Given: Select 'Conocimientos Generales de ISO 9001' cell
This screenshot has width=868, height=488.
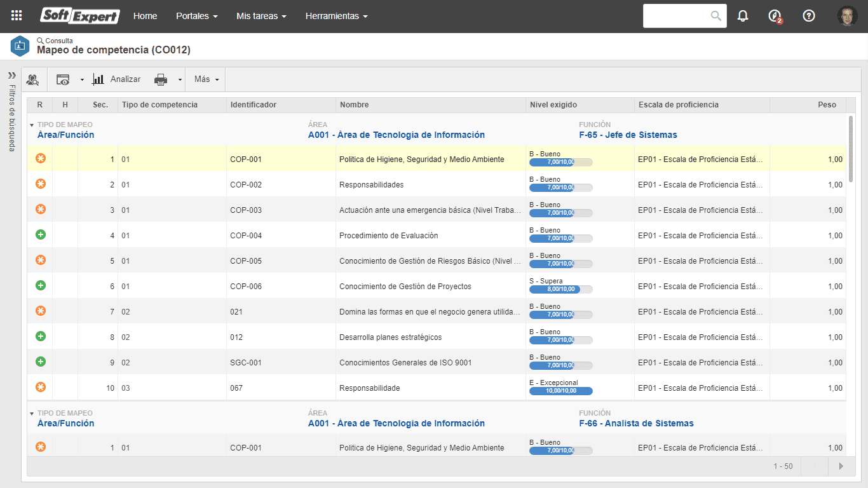Looking at the screenshot, I should click(431, 363).
